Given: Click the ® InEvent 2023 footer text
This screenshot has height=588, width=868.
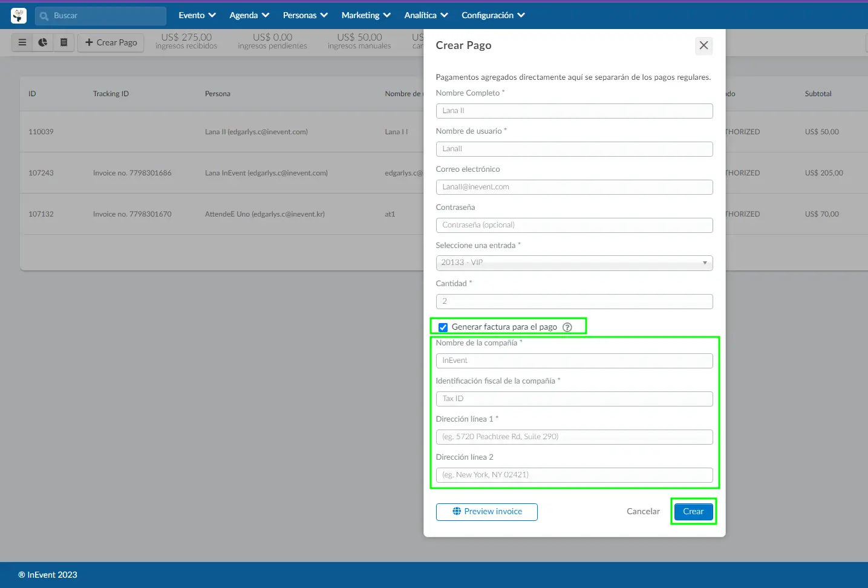Looking at the screenshot, I should [48, 575].
